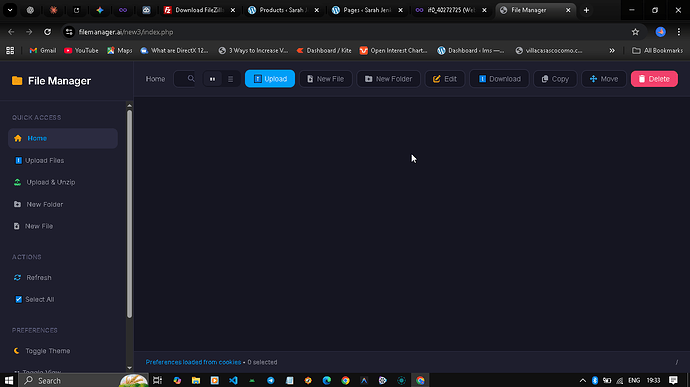Viewport: 690px width, 387px height.
Task: Click the Copy toolbar button
Action: point(555,79)
